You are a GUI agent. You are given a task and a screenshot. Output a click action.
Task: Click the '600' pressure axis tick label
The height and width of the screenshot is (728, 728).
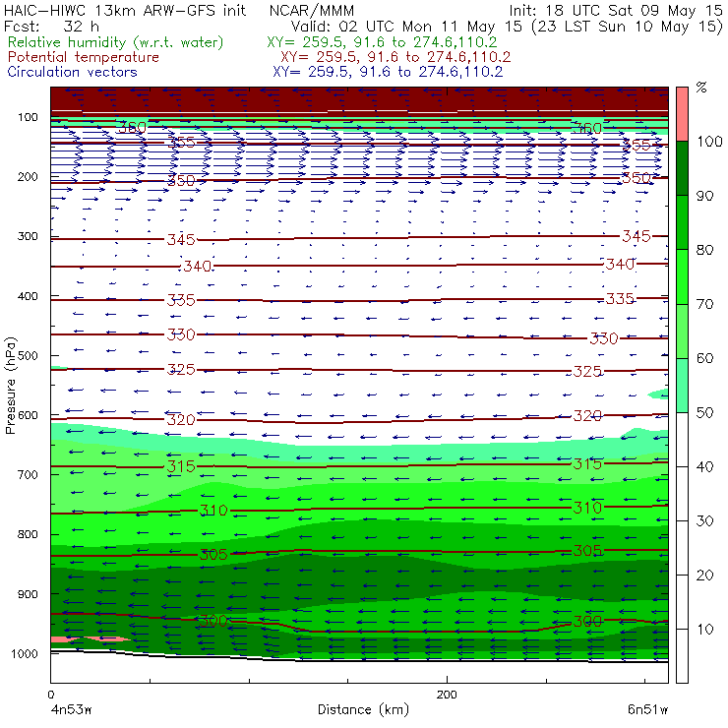(28, 415)
